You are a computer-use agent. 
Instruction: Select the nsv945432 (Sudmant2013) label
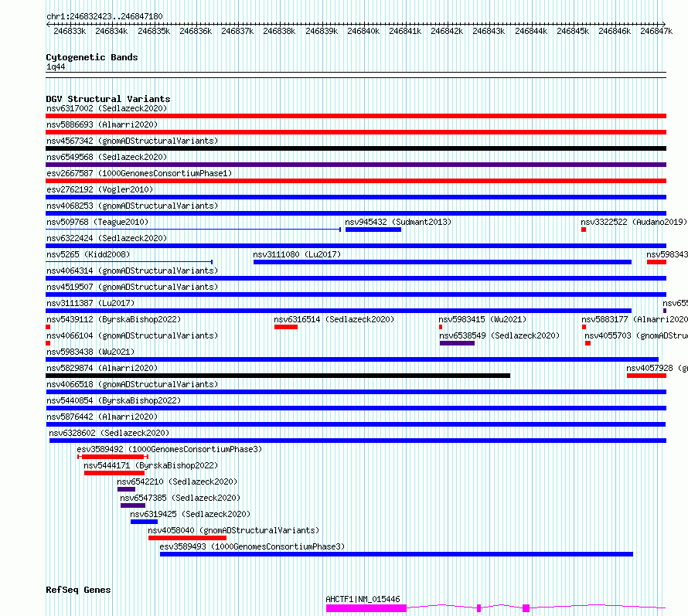coord(398,222)
